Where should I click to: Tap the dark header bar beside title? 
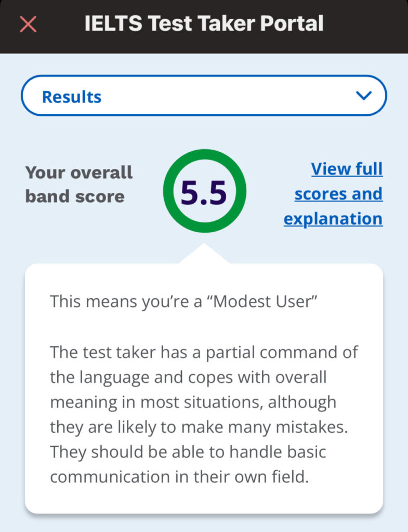click(366, 26)
